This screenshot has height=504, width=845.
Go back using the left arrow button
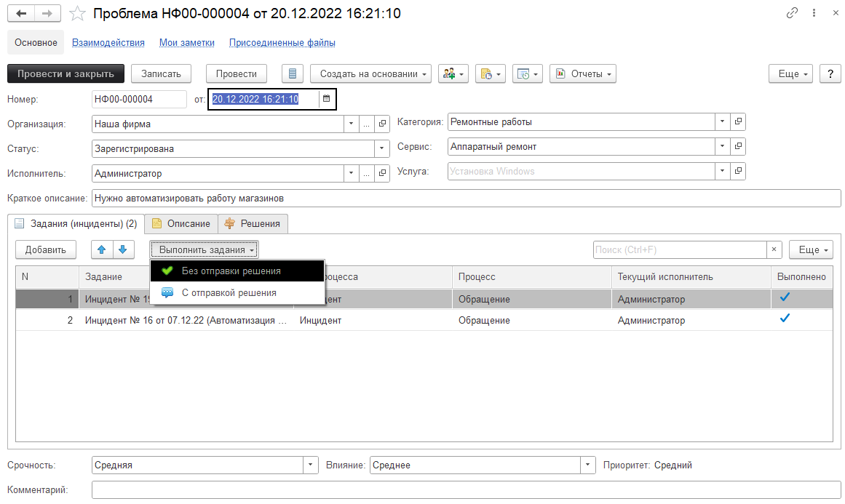21,14
